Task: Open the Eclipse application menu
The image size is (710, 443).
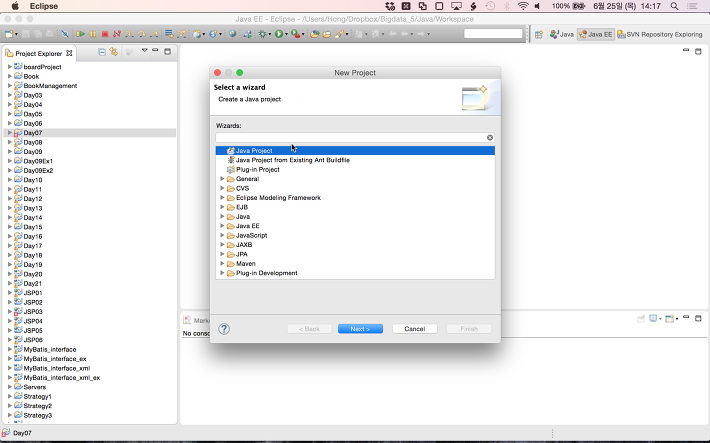Action: pos(44,6)
